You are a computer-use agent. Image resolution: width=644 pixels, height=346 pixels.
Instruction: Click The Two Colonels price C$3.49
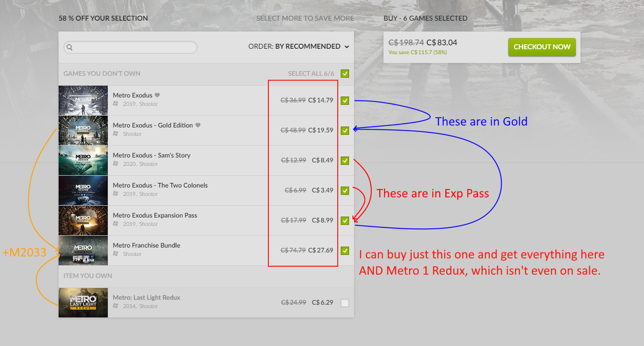(323, 190)
